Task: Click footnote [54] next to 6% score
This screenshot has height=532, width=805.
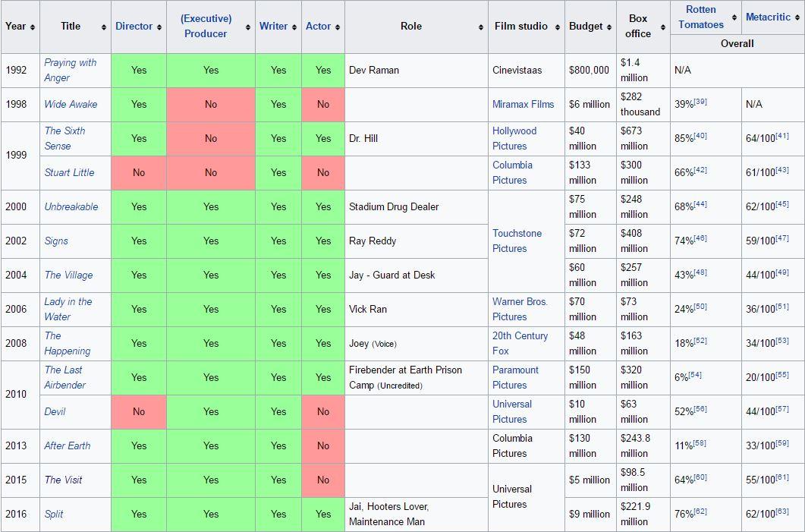Action: point(695,375)
